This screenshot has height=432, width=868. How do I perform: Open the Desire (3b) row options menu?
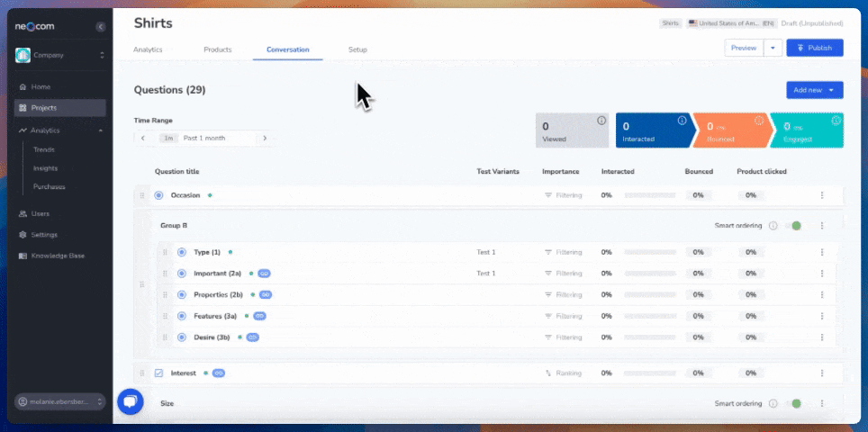(x=822, y=337)
